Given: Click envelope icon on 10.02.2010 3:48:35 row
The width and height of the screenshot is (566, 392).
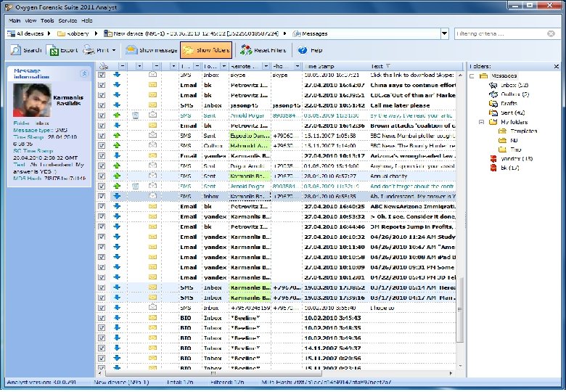Looking at the screenshot, I should [x=152, y=327].
